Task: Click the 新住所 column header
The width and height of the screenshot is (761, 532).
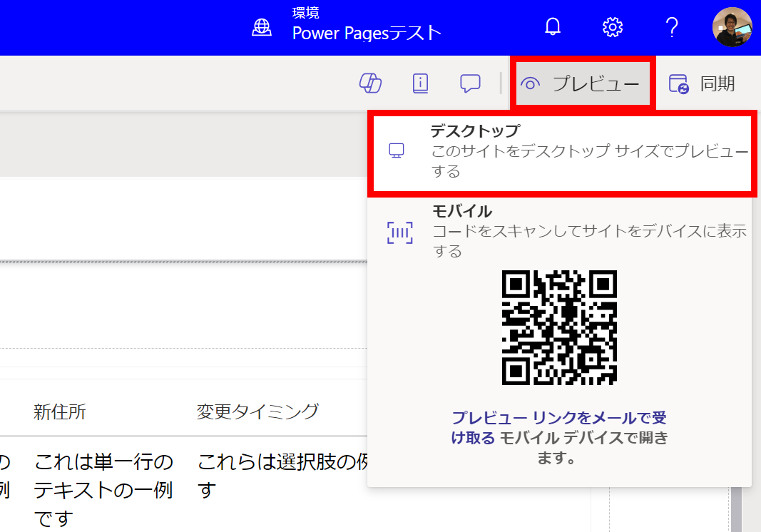Action: click(60, 412)
